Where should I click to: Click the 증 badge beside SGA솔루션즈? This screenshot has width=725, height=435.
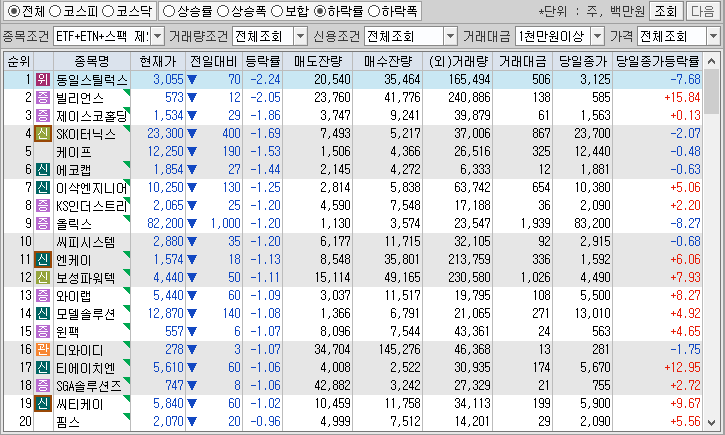click(x=43, y=386)
